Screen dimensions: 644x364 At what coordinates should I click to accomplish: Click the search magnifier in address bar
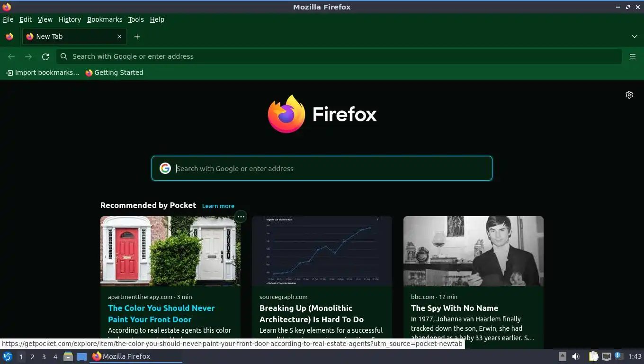(64, 56)
